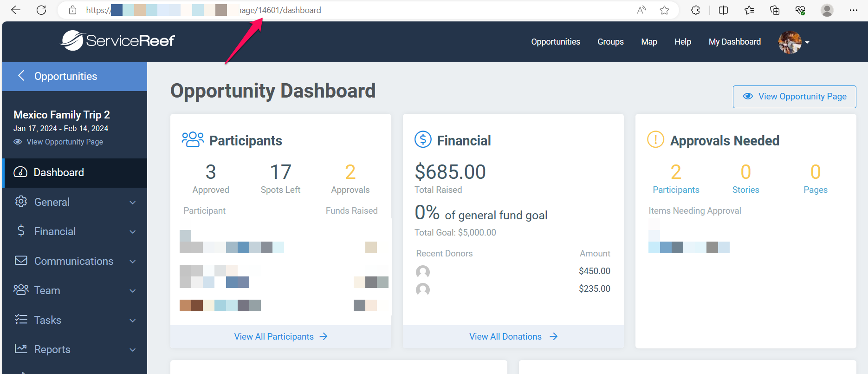Click arrow beside View All Participants
The height and width of the screenshot is (374, 868).
[x=324, y=336]
